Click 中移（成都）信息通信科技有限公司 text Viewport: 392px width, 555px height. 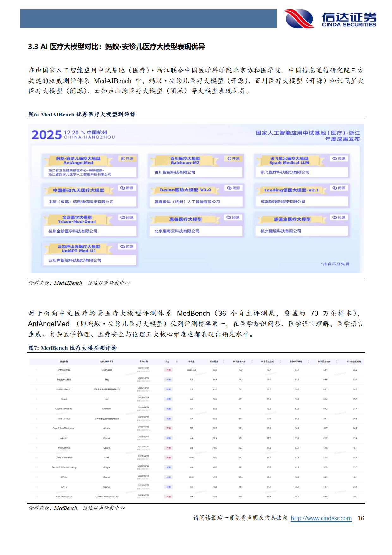point(81,202)
